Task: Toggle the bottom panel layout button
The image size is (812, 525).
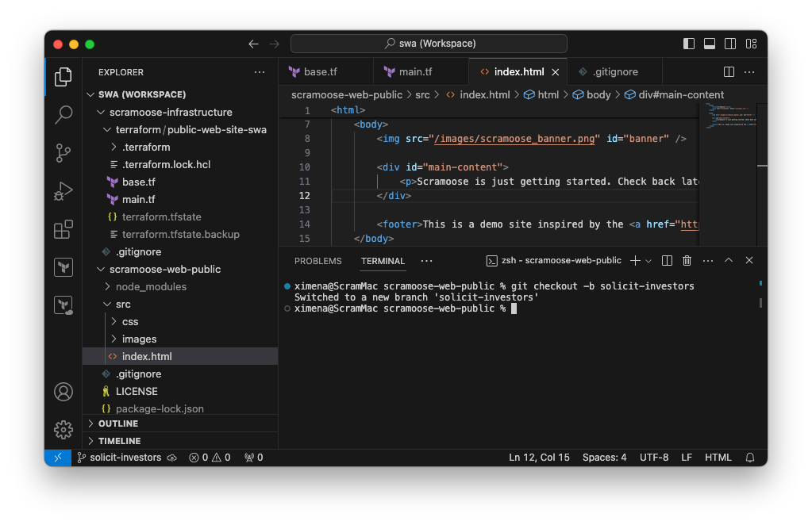Action: pos(710,44)
